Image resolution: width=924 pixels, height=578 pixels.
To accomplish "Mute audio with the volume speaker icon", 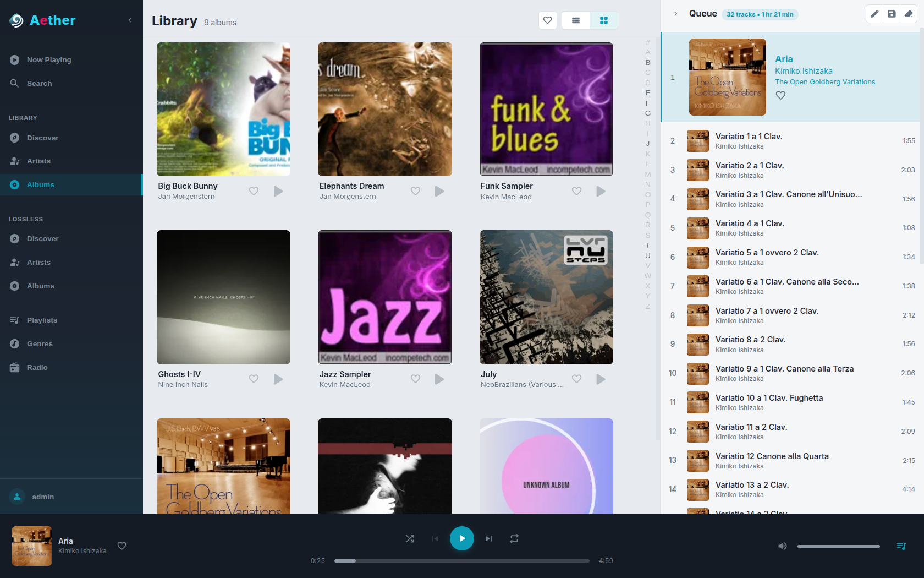I will 782,546.
